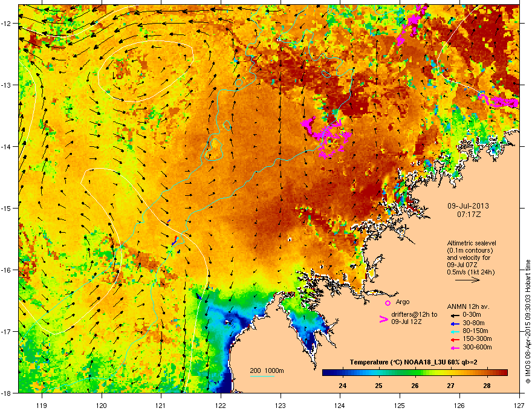Image resolution: width=532 pixels, height=411 pixels.
Task: Click the magenta Argo circle legend marker
Action: point(388,303)
